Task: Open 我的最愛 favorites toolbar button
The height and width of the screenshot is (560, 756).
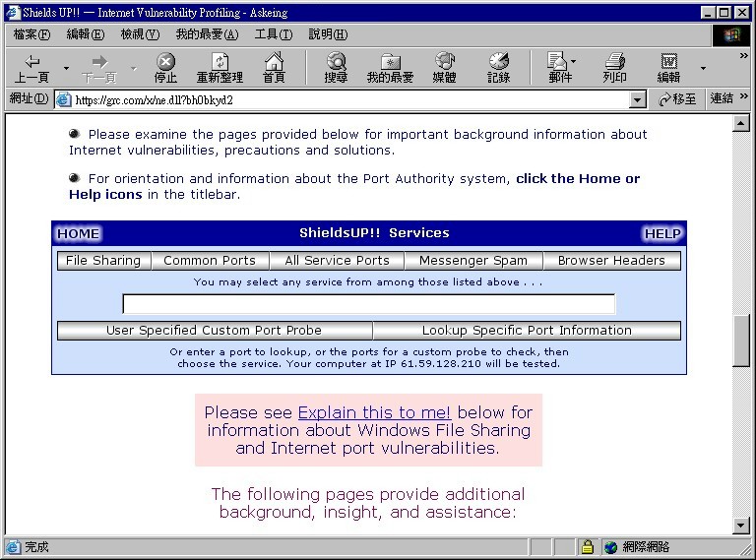Action: (390, 68)
